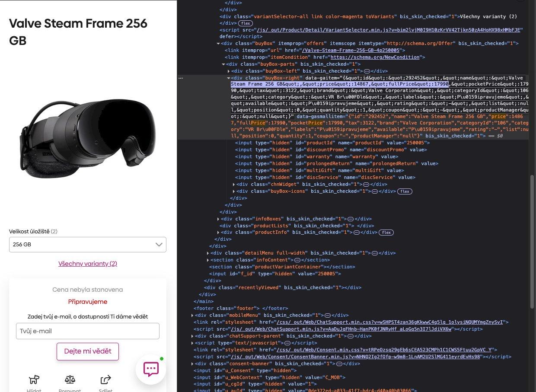Open the chat support bubble icon
Viewport: 536px width, 392px height.
[x=151, y=369]
